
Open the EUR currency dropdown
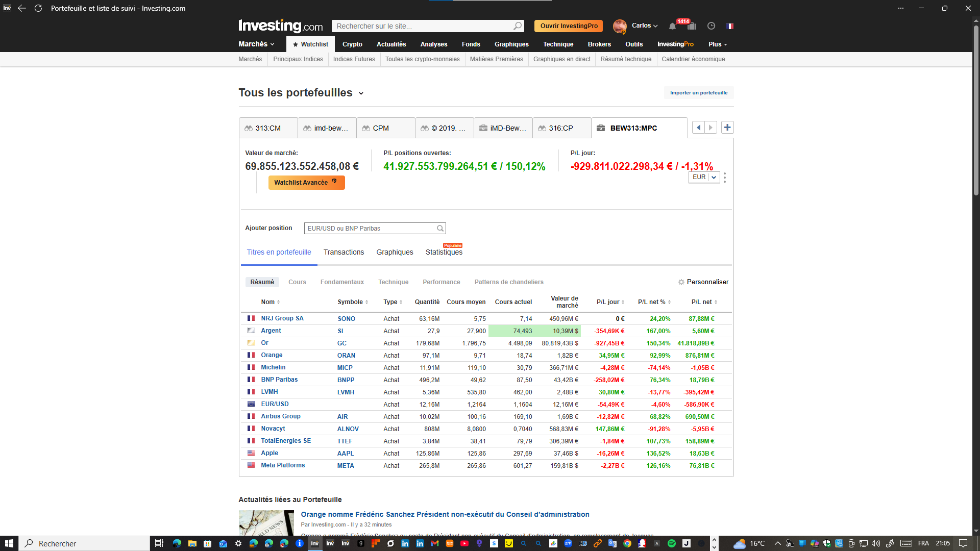(x=704, y=177)
